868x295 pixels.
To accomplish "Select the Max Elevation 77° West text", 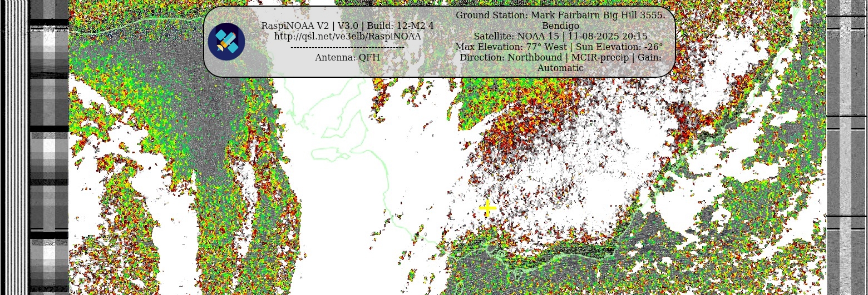I will [511, 47].
